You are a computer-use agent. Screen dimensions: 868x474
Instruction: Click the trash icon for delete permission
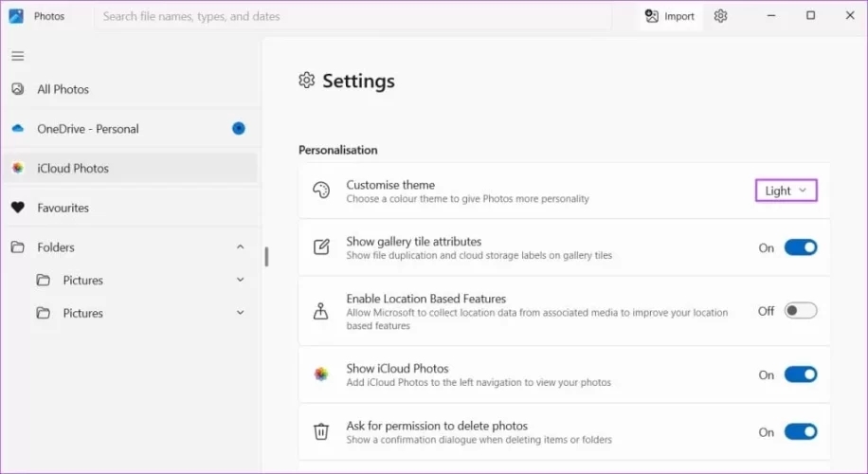point(321,432)
